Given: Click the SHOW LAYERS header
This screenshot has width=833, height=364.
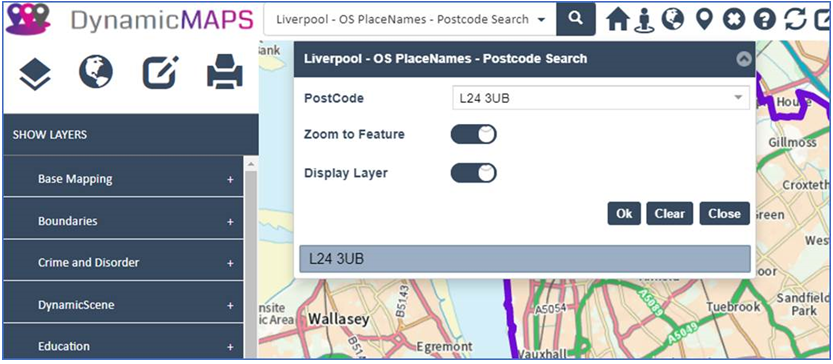Looking at the screenshot, I should [131, 134].
